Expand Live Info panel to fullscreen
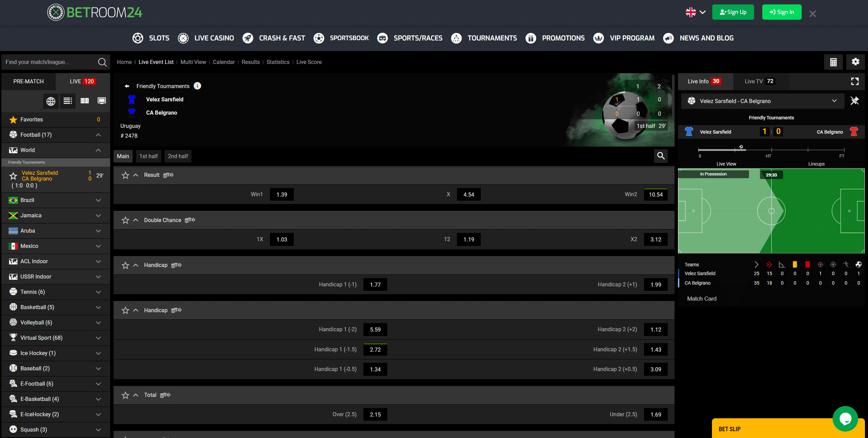The height and width of the screenshot is (438, 868). tap(855, 81)
